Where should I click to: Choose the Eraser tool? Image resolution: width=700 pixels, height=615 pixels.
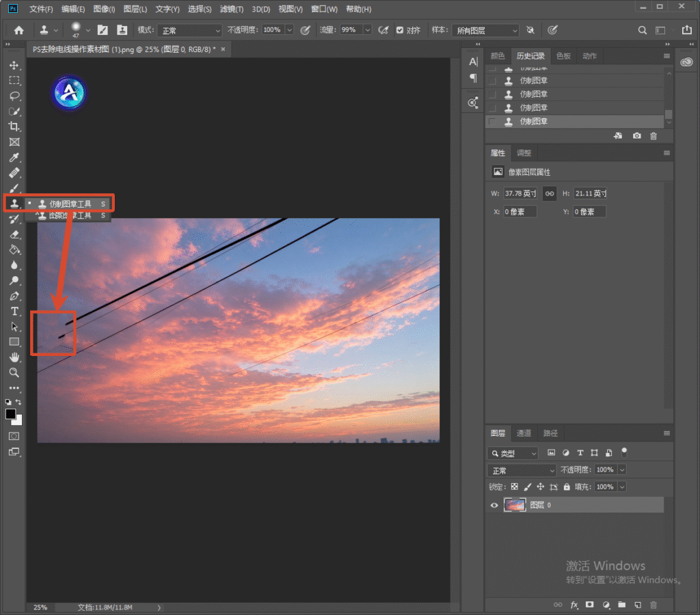(x=14, y=234)
